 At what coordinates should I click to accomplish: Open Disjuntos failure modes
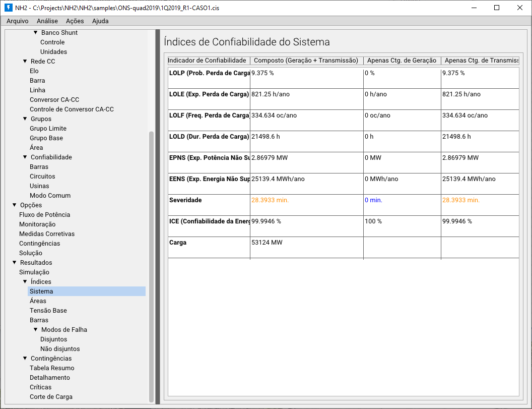[53, 339]
